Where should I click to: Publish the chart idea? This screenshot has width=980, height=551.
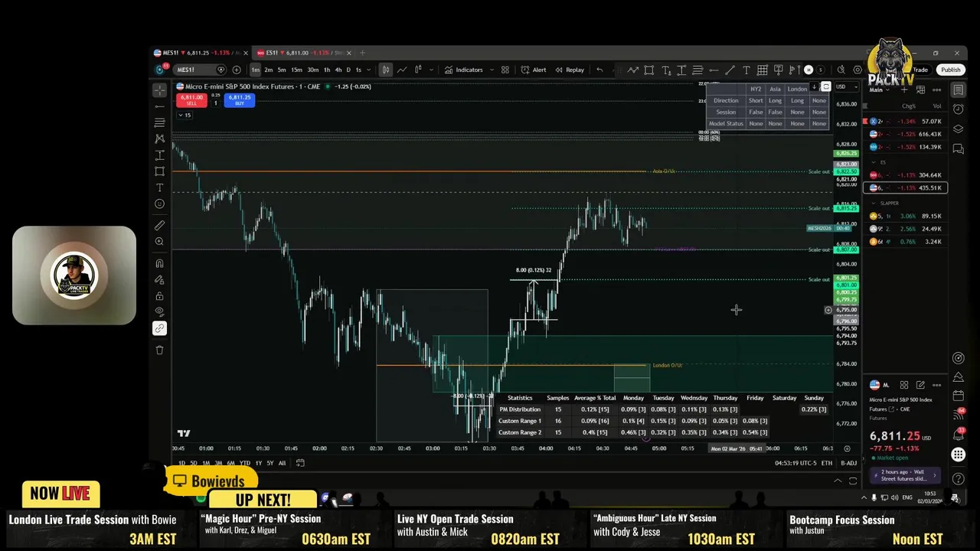[x=951, y=70]
